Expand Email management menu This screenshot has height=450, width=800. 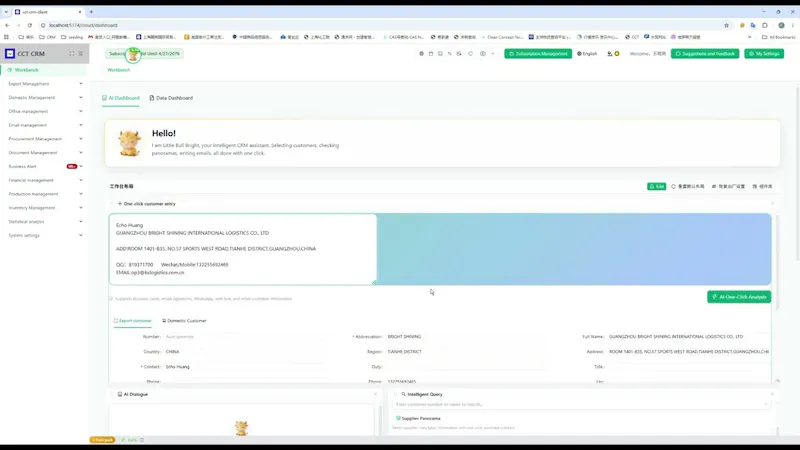point(44,125)
